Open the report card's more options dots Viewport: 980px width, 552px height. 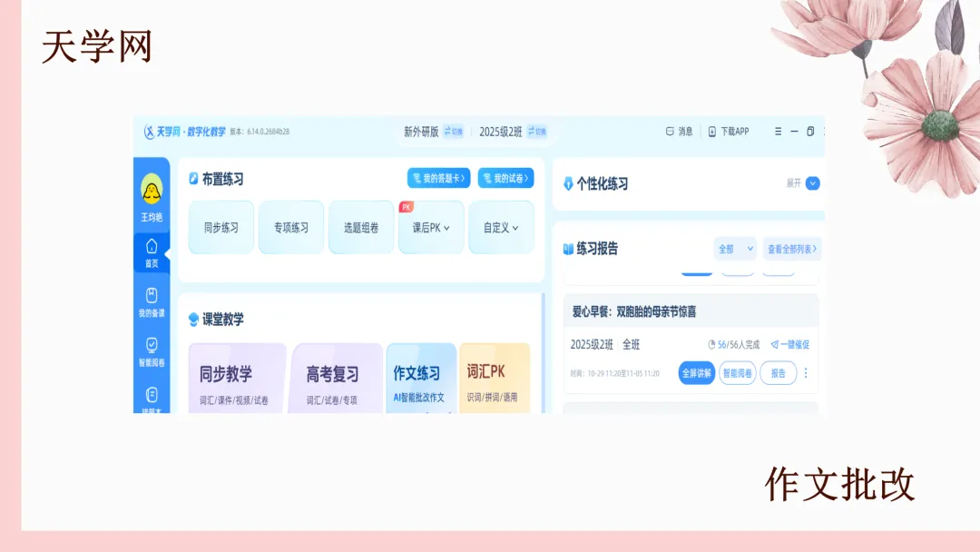(x=807, y=373)
